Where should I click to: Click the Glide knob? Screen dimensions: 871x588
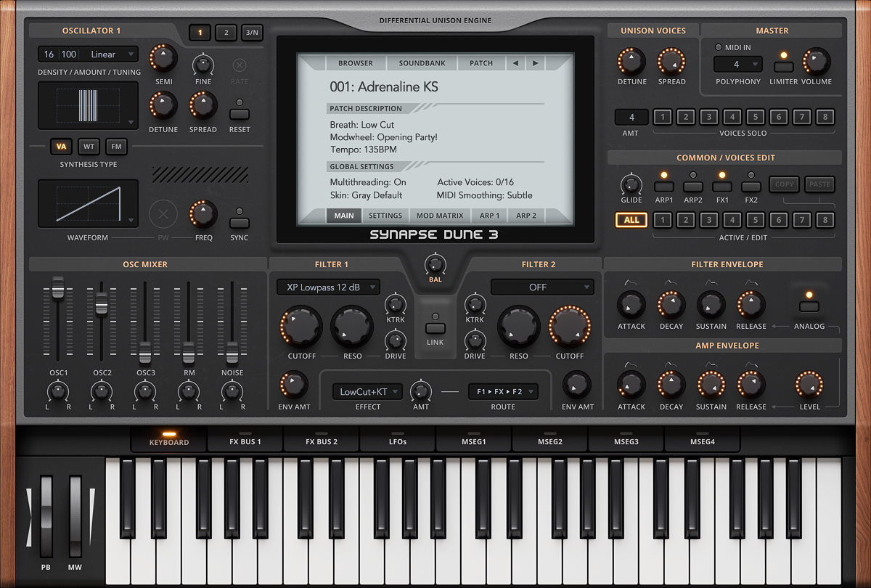point(631,184)
